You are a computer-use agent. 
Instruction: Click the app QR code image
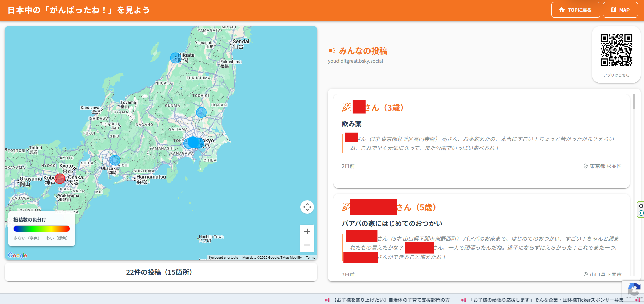(x=616, y=50)
